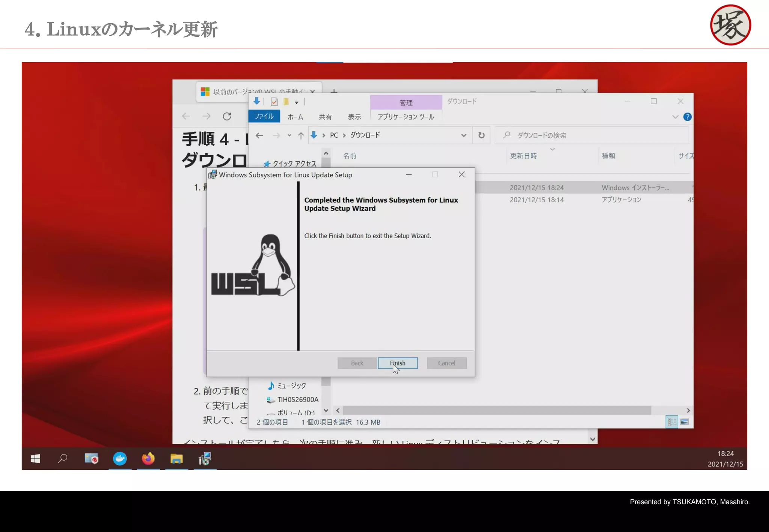Expand the Explorer ribbon chevron
Screen dimensions: 769x532
675,117
